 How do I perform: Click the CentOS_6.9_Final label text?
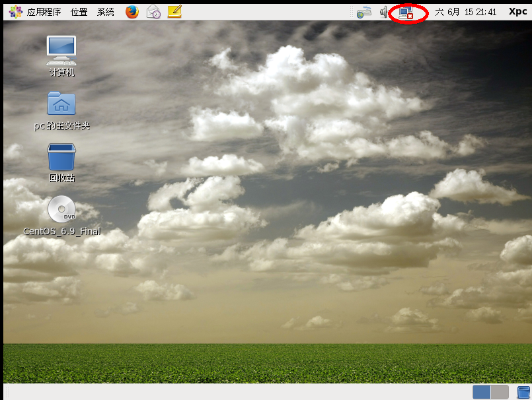coord(61,231)
